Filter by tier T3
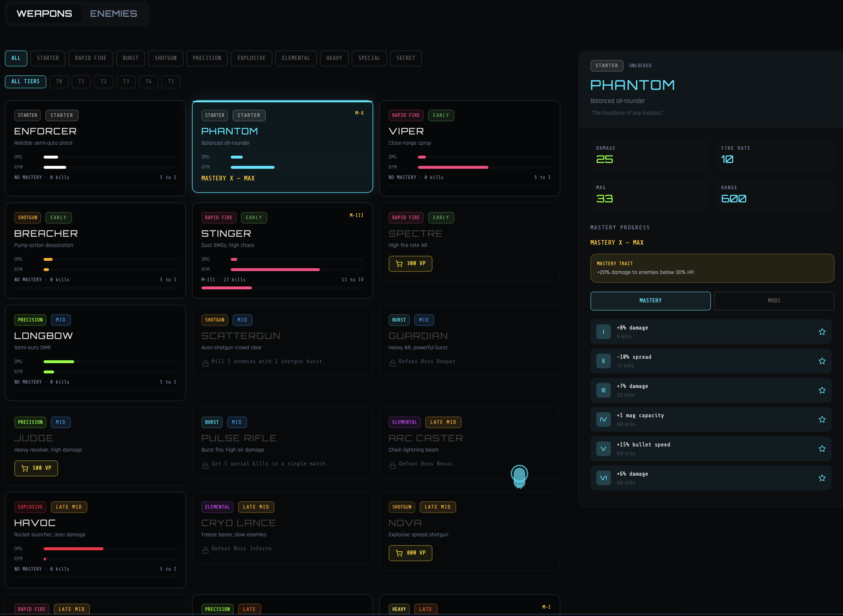Viewport: 843px width, 616px height. 126,82
